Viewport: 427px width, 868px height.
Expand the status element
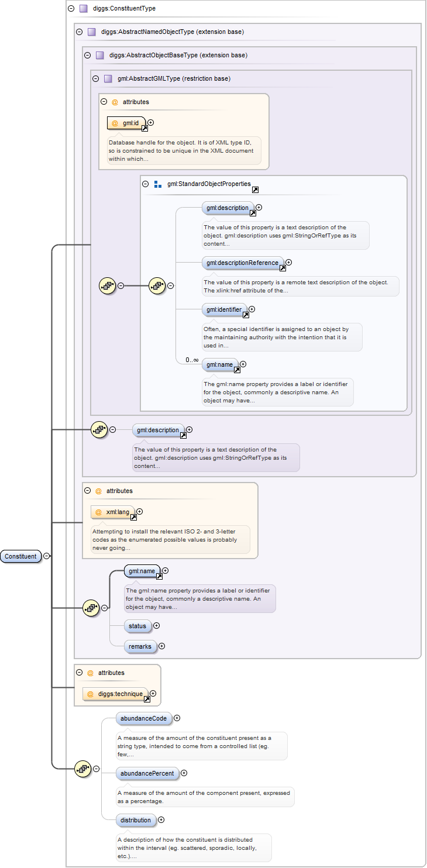tap(156, 626)
